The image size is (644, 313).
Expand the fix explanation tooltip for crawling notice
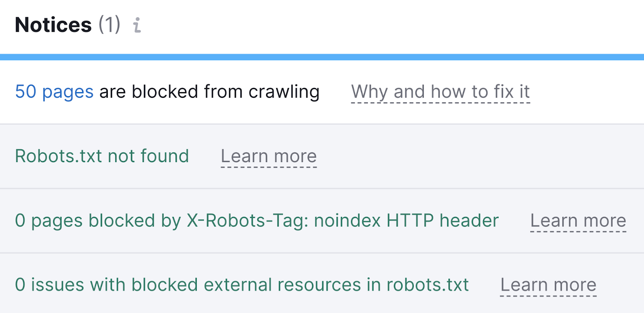[440, 92]
